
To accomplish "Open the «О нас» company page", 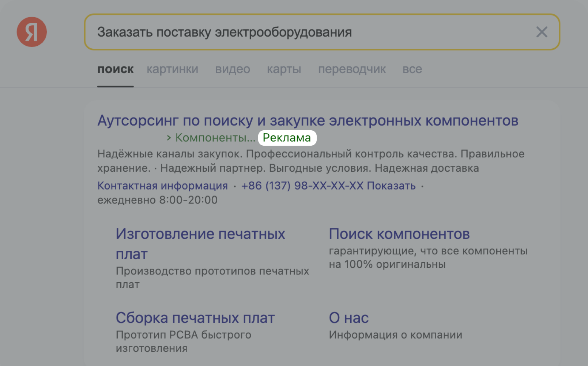I will pos(348,317).
